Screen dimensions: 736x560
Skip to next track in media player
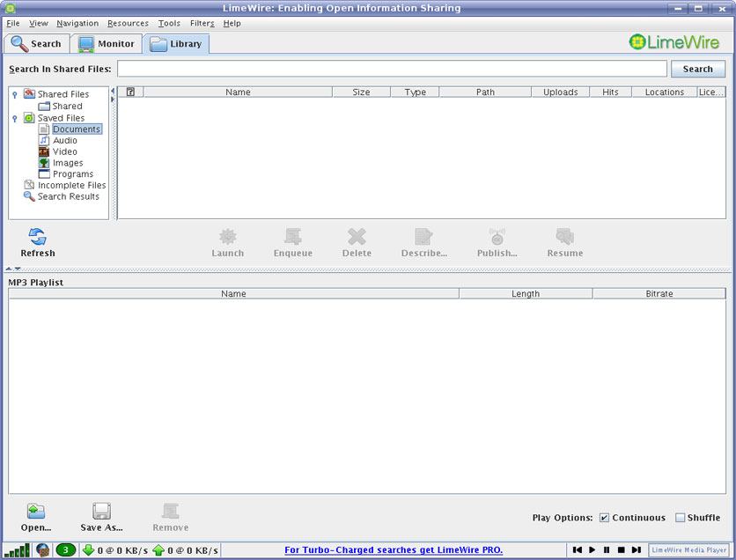click(636, 549)
